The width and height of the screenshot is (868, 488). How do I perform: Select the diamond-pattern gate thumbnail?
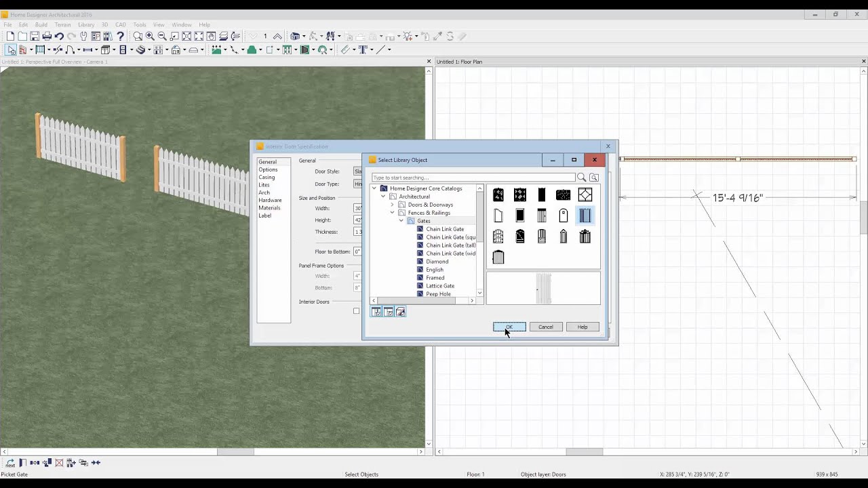click(585, 195)
